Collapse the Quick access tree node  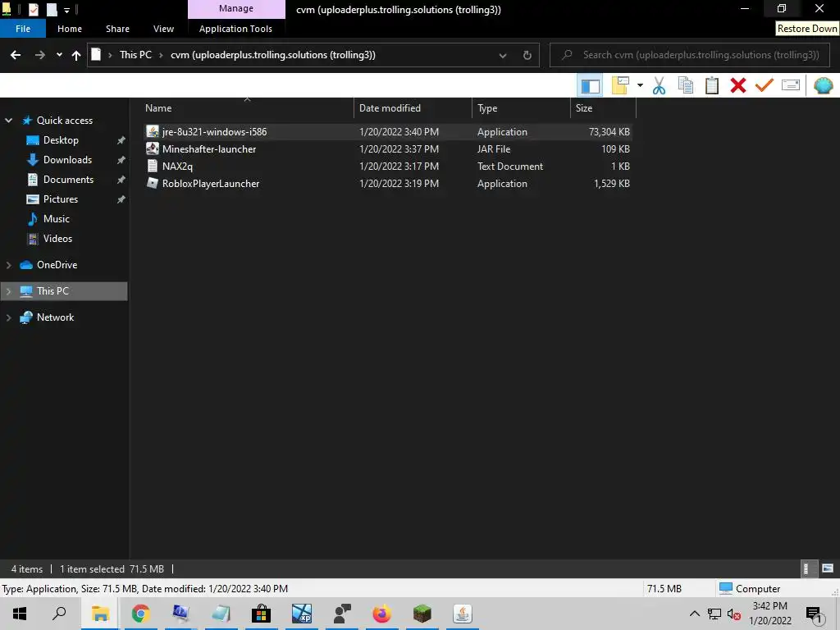(x=8, y=121)
